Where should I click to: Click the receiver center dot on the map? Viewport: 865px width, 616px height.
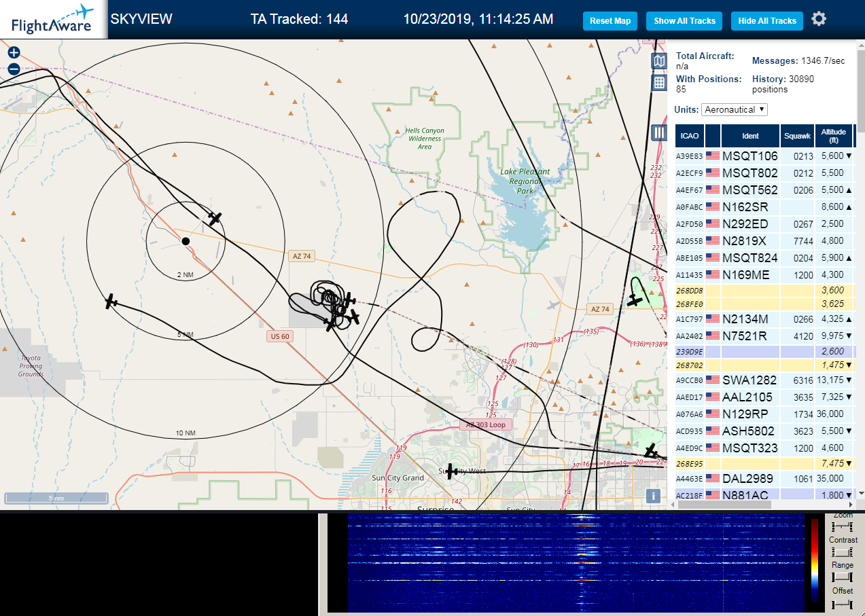(x=186, y=241)
